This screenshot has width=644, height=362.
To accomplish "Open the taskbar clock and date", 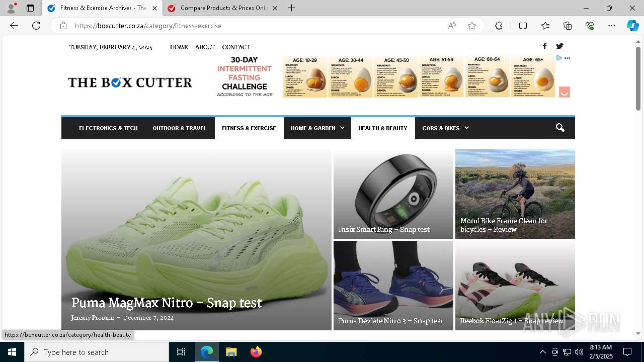I will point(601,352).
